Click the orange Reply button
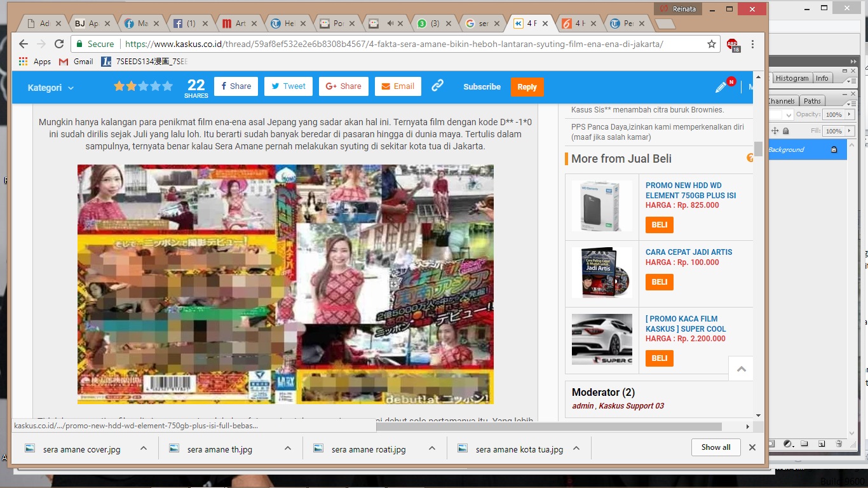 click(x=527, y=87)
